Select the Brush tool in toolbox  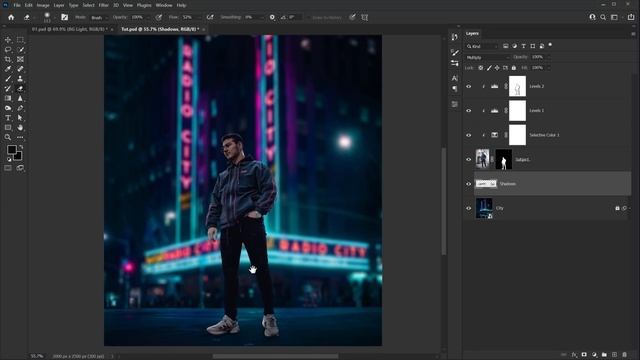tap(8, 79)
